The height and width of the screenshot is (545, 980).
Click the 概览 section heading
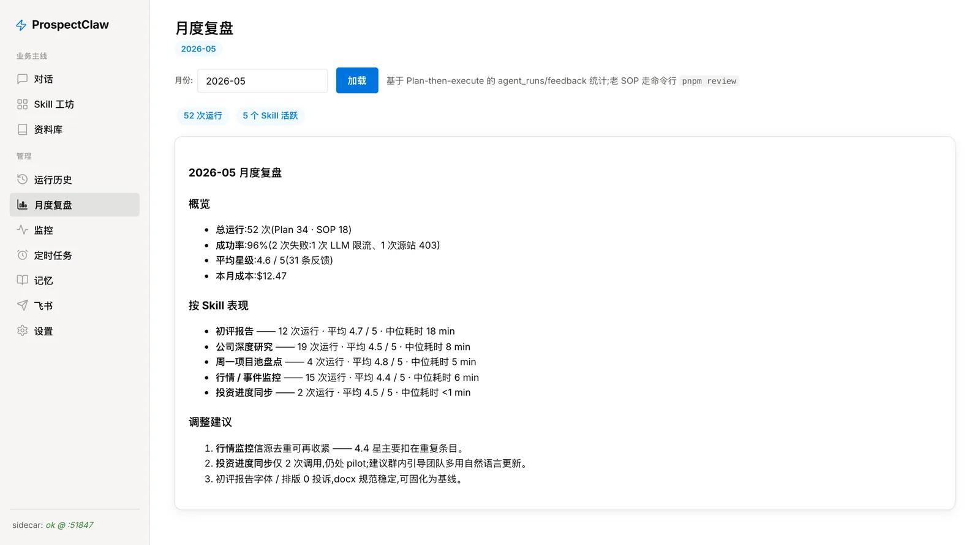(199, 204)
